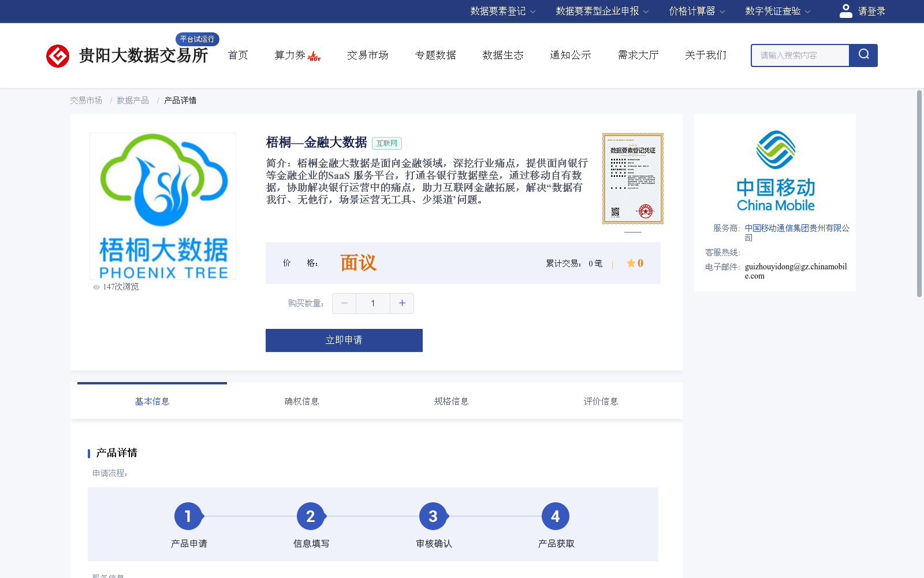
Task: Click the 数据产品 breadcrumb link
Action: coord(133,101)
